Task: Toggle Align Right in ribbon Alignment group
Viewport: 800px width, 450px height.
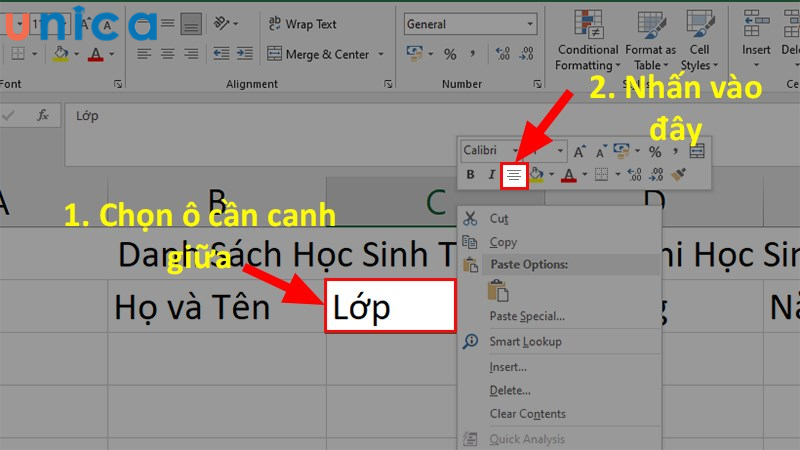Action: [x=191, y=54]
